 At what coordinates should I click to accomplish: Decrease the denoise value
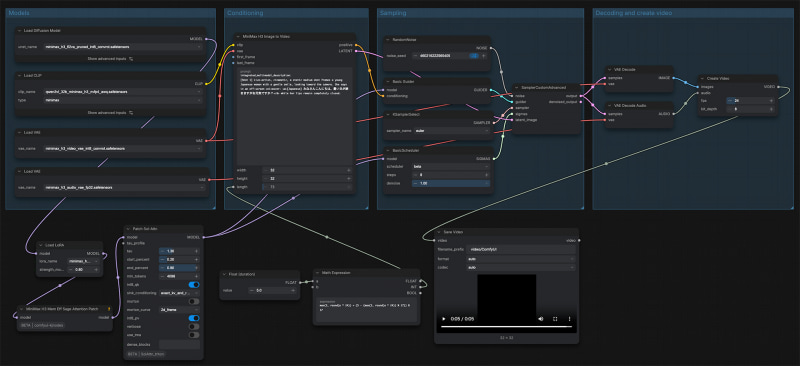tap(415, 183)
